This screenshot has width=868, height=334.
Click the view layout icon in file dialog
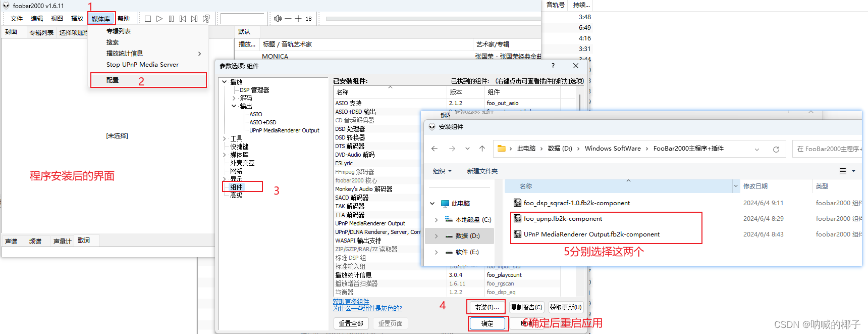point(843,171)
